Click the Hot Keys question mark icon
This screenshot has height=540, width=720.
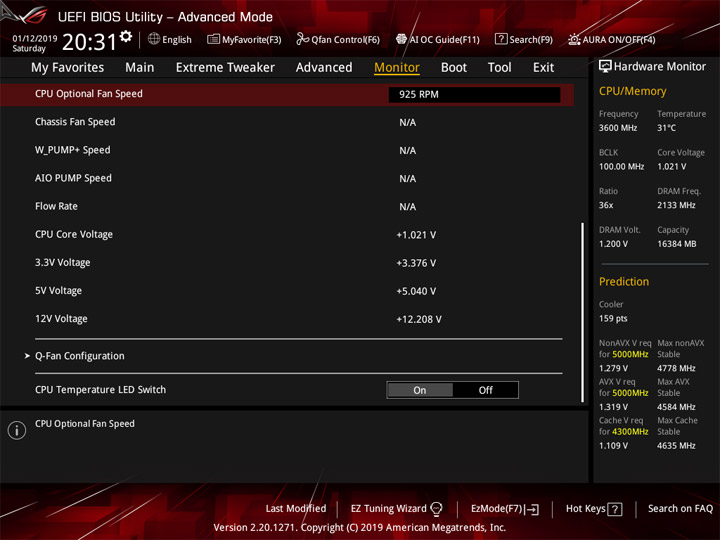tap(614, 509)
